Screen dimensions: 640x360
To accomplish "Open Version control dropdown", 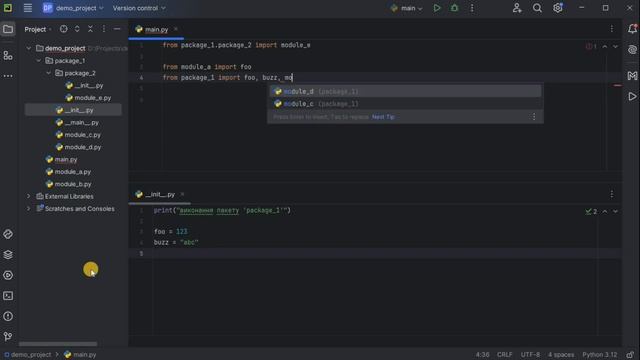I will (x=139, y=8).
